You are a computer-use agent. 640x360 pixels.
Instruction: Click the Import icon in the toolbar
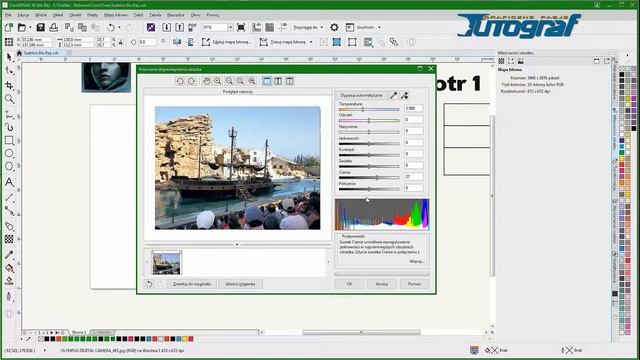pyautogui.click(x=167, y=27)
